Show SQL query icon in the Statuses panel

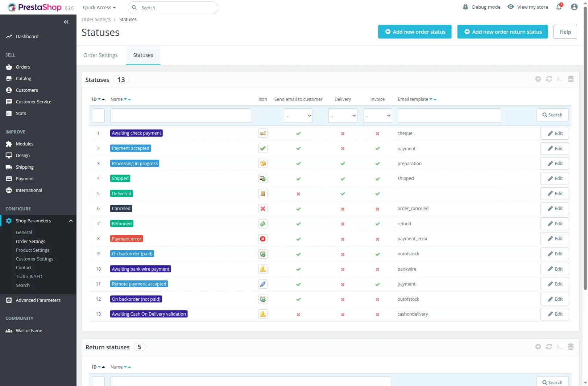click(x=560, y=79)
